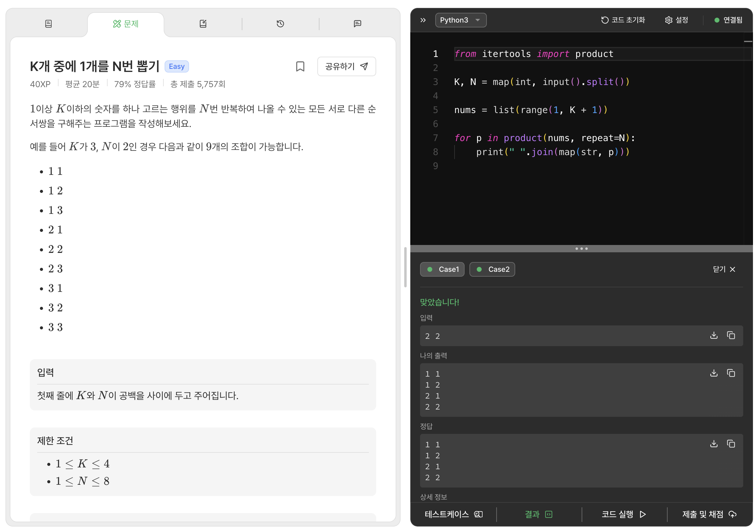Viewport: 756px width, 532px height.
Task: Click 코드 초기화 reset code button
Action: tap(623, 20)
